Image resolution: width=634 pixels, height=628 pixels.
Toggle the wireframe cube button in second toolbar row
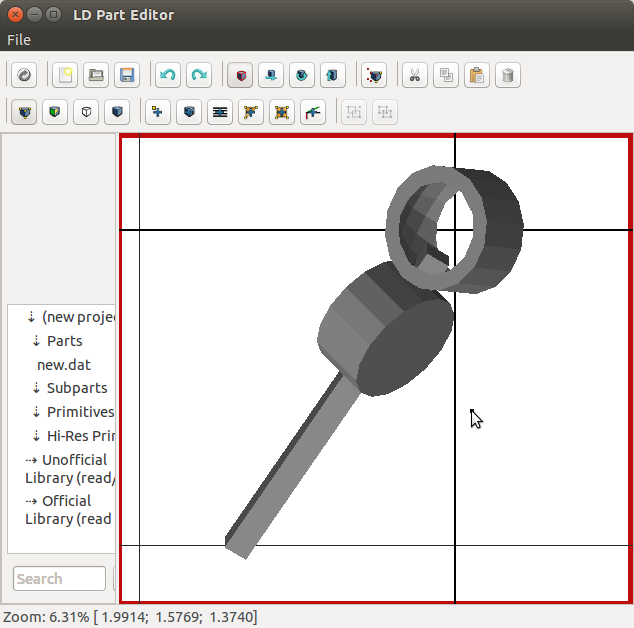pos(87,112)
